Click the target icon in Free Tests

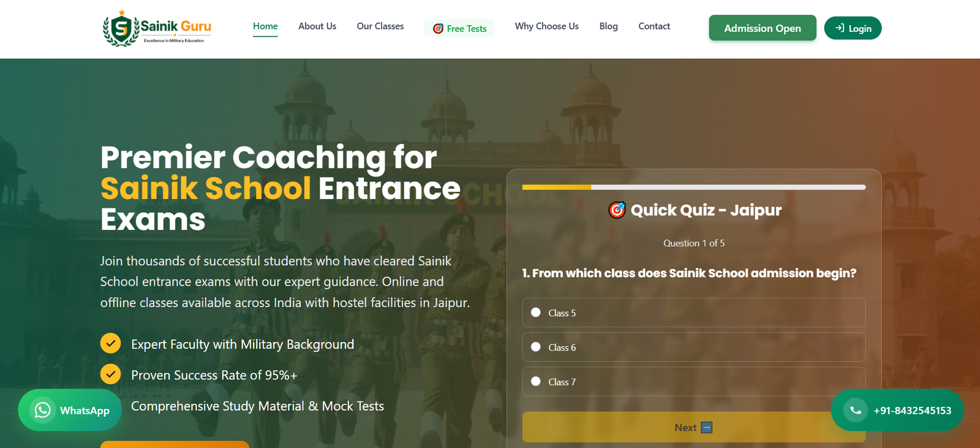tap(438, 29)
